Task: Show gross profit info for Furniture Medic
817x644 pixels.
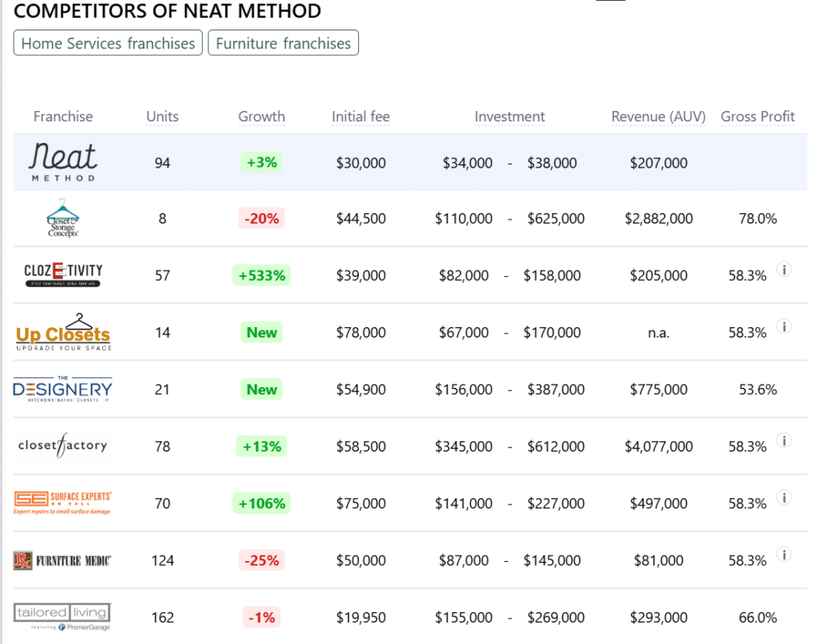Action: (x=783, y=554)
